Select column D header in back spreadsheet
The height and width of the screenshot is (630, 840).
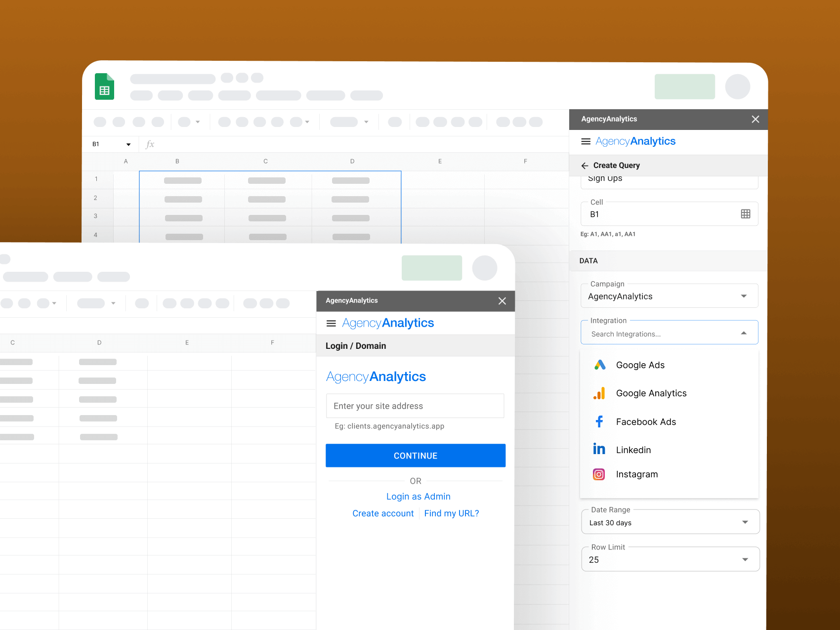pyautogui.click(x=352, y=162)
